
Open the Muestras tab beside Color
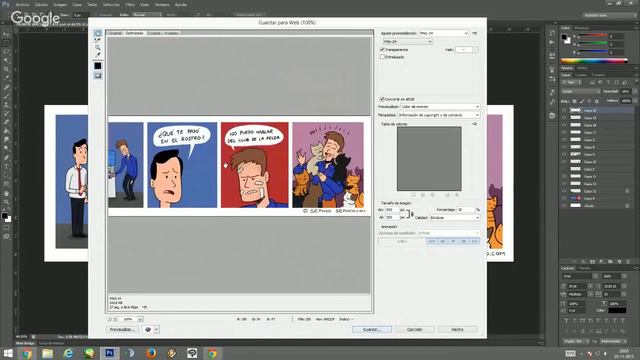click(581, 28)
